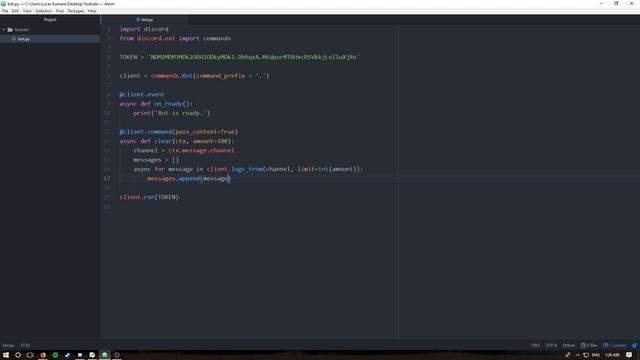This screenshot has height=360, width=640.
Task: Change the Python grammar selector
Action: point(569,345)
